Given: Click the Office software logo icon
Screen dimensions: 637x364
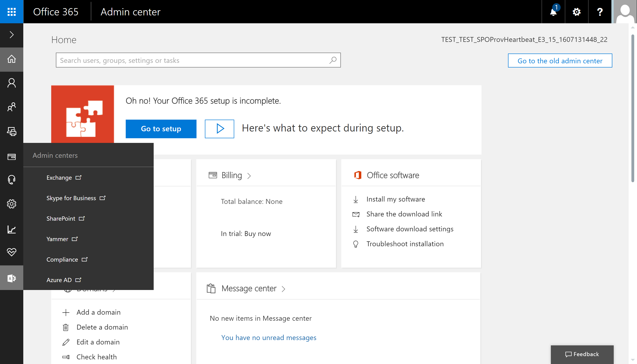Looking at the screenshot, I should [x=358, y=175].
